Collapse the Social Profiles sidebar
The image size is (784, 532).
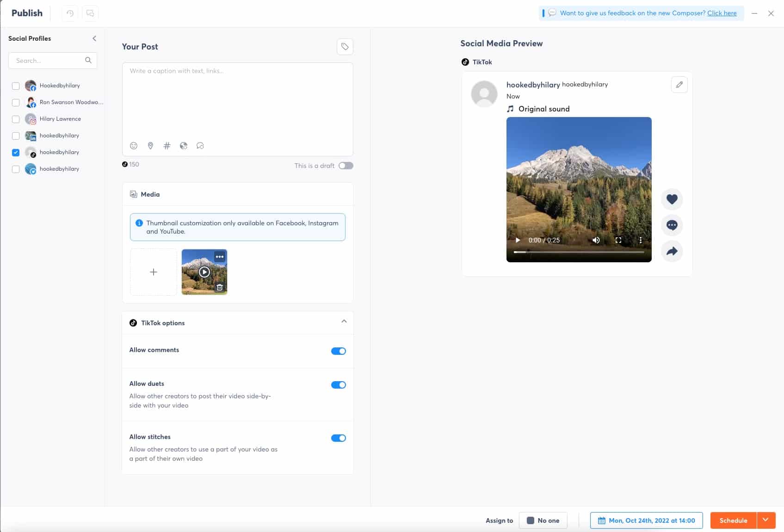point(94,38)
